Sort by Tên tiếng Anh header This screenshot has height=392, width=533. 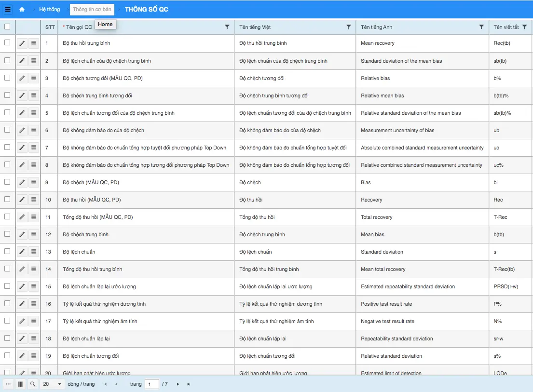click(x=376, y=27)
